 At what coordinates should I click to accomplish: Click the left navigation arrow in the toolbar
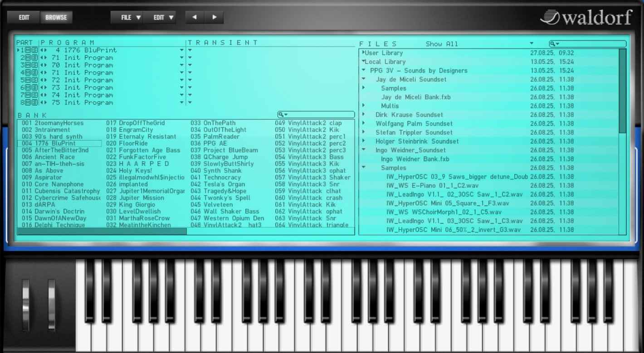click(195, 17)
